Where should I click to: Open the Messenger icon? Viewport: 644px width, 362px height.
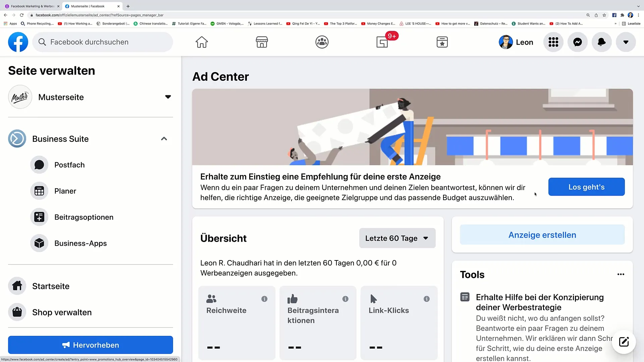coord(578,42)
